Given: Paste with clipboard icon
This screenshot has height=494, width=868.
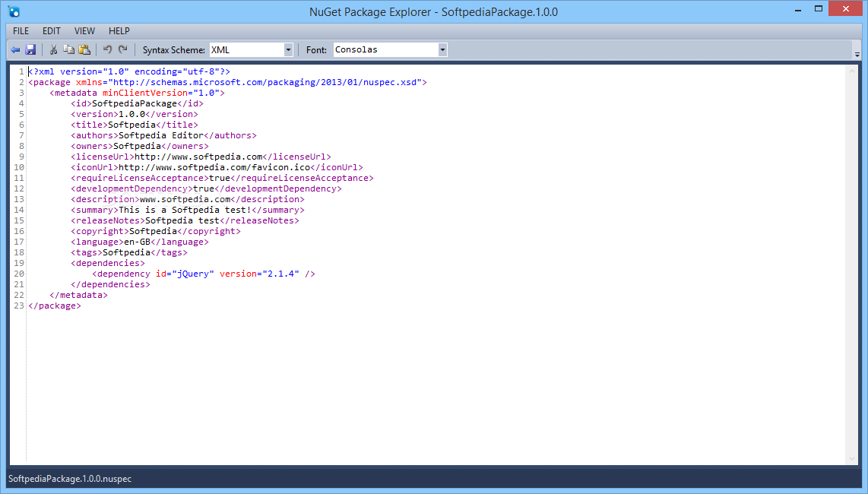Looking at the screenshot, I should pos(84,50).
